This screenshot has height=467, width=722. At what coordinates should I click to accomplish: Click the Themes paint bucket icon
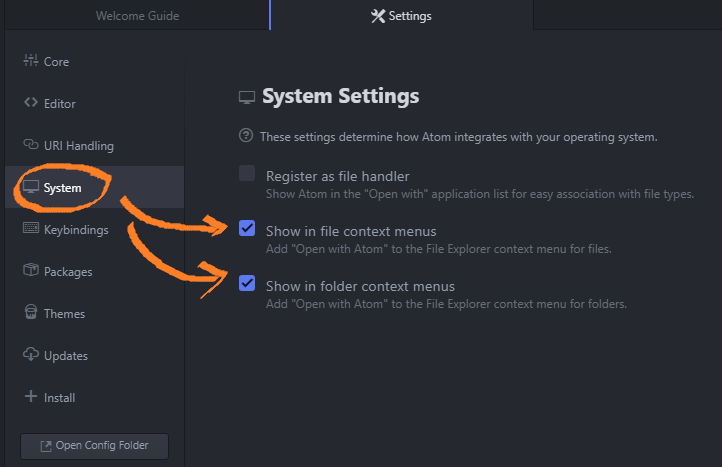[x=31, y=312]
